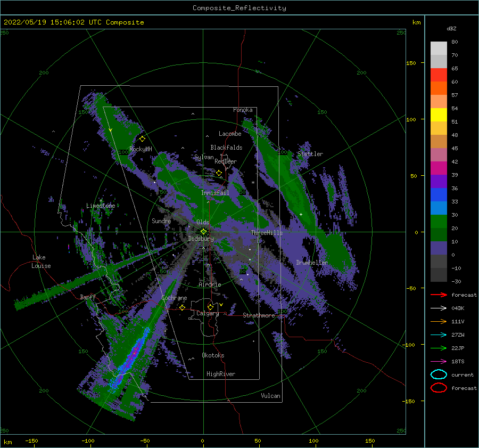Click the Banff label

88,297
